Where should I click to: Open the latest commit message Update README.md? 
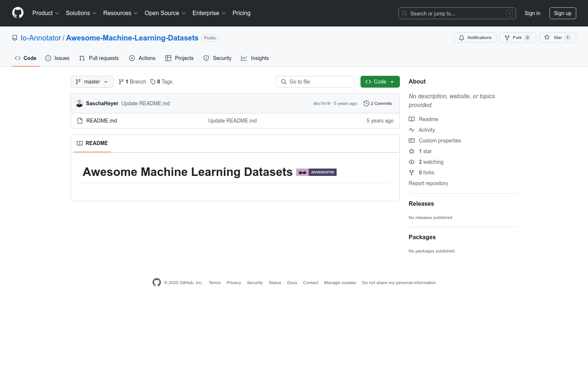pos(146,103)
